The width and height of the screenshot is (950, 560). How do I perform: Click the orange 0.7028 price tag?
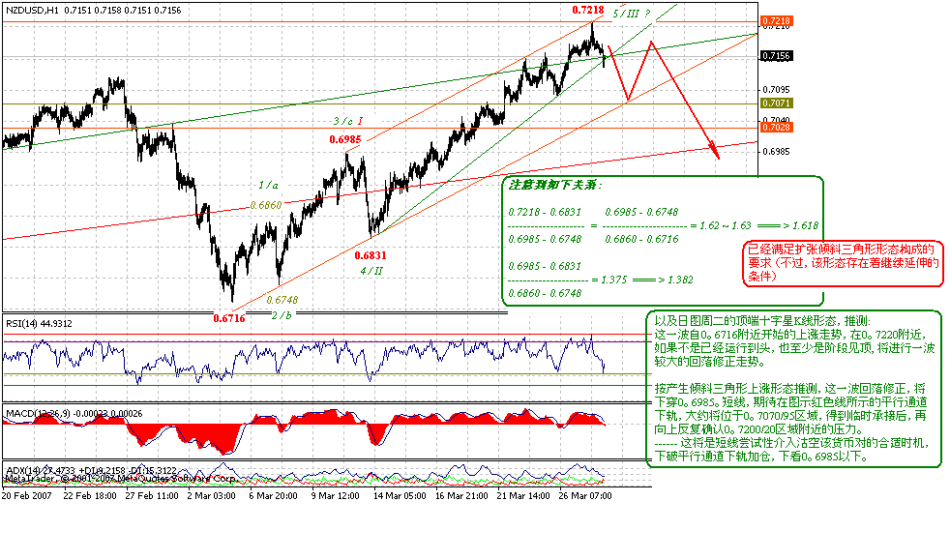coord(777,127)
